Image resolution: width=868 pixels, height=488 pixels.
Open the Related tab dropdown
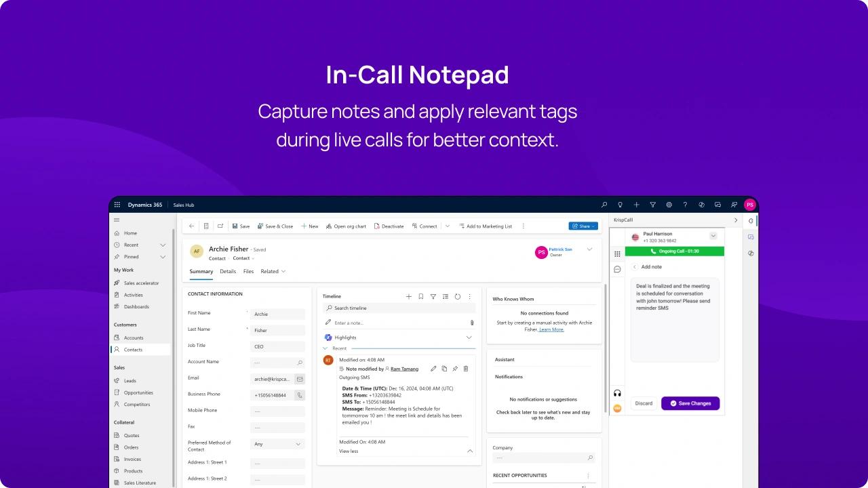pos(273,271)
